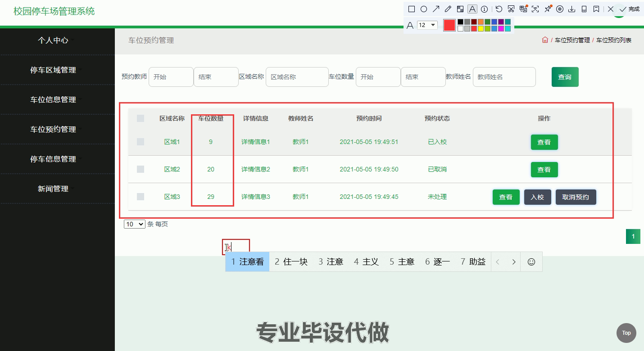The height and width of the screenshot is (351, 644).
Task: Click page number 1 in the pagination
Action: 633,237
